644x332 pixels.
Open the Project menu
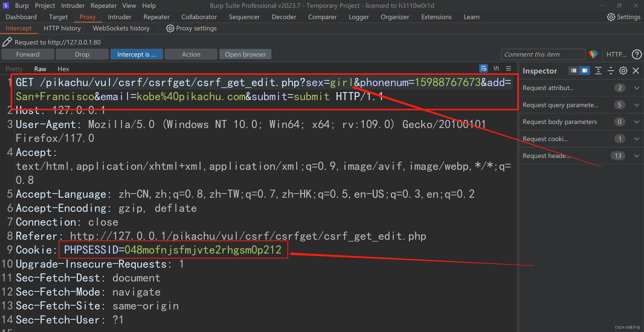click(45, 6)
